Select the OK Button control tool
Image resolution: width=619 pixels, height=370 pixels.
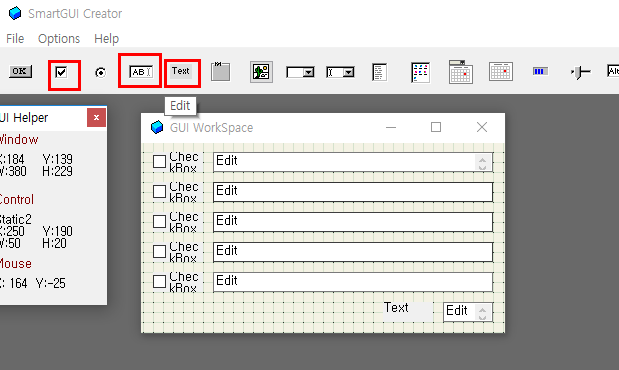pos(20,71)
